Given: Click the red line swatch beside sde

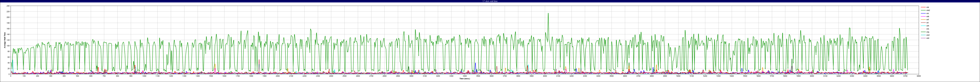Looking at the screenshot, I should (x=923, y=7).
